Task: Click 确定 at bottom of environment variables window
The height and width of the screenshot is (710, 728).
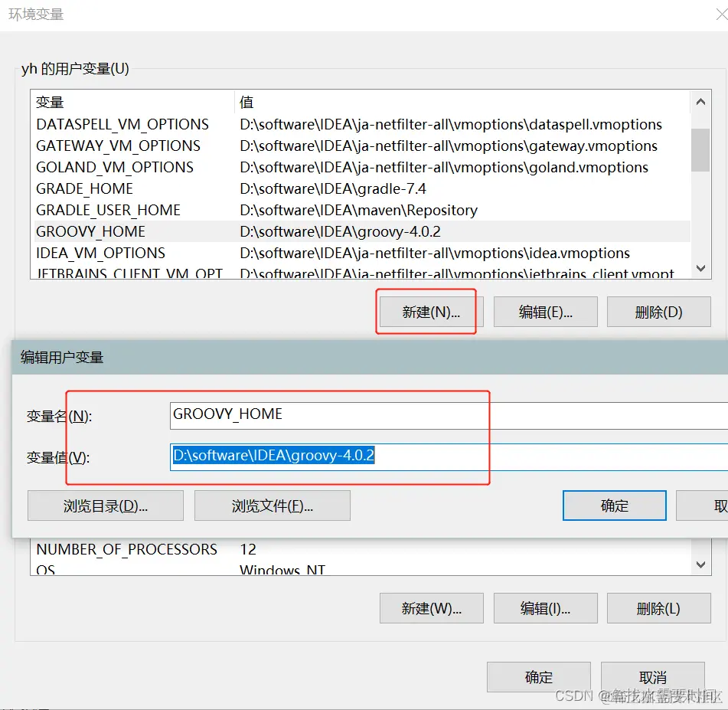Action: pyautogui.click(x=539, y=677)
